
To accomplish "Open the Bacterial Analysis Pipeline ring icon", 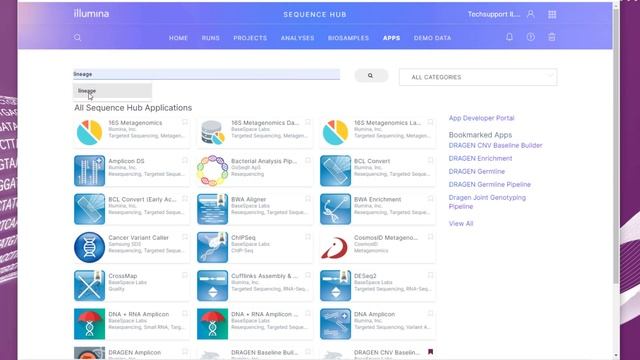I will click(x=212, y=171).
